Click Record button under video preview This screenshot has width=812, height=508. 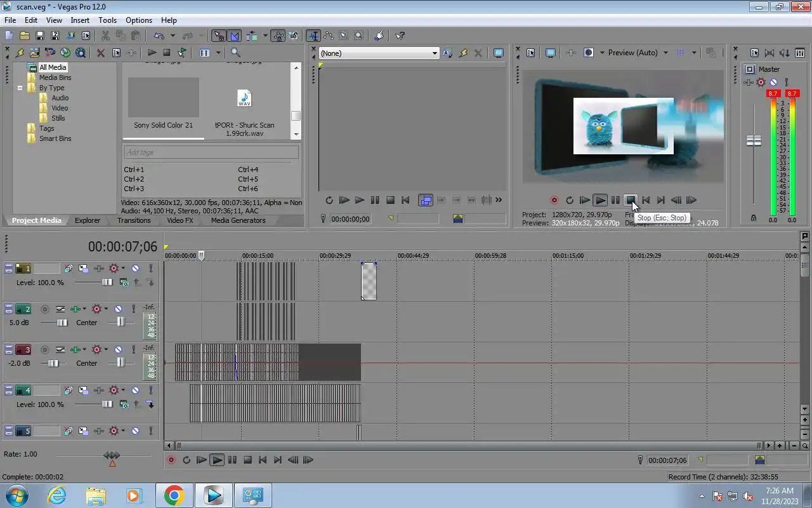tap(554, 200)
